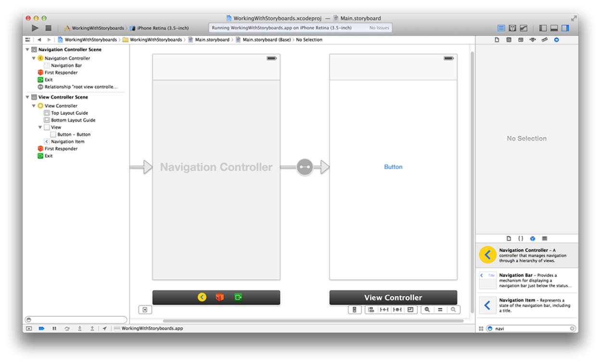The width and height of the screenshot is (601, 364).
Task: Hide the document outline with canvas button
Action: [x=145, y=310]
